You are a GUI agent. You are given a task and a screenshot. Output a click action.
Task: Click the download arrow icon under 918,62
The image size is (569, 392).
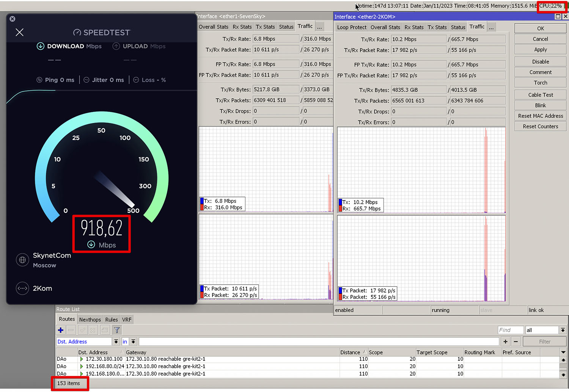pos(91,244)
